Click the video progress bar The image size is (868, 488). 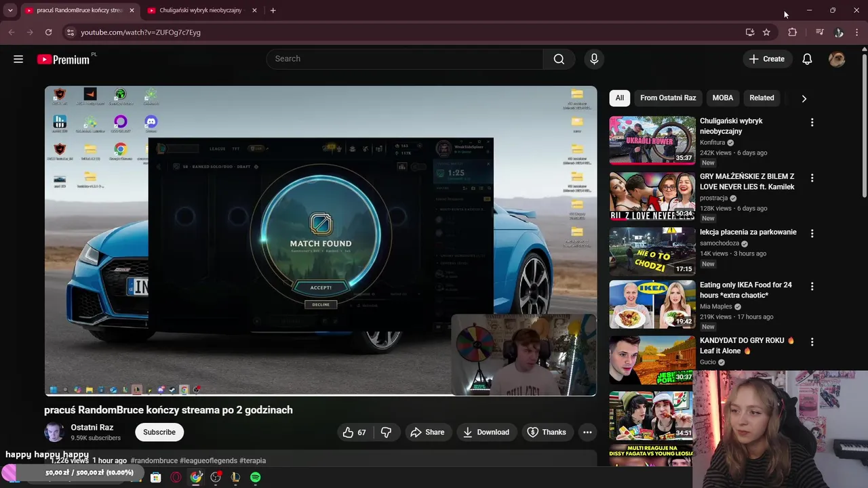(x=321, y=395)
